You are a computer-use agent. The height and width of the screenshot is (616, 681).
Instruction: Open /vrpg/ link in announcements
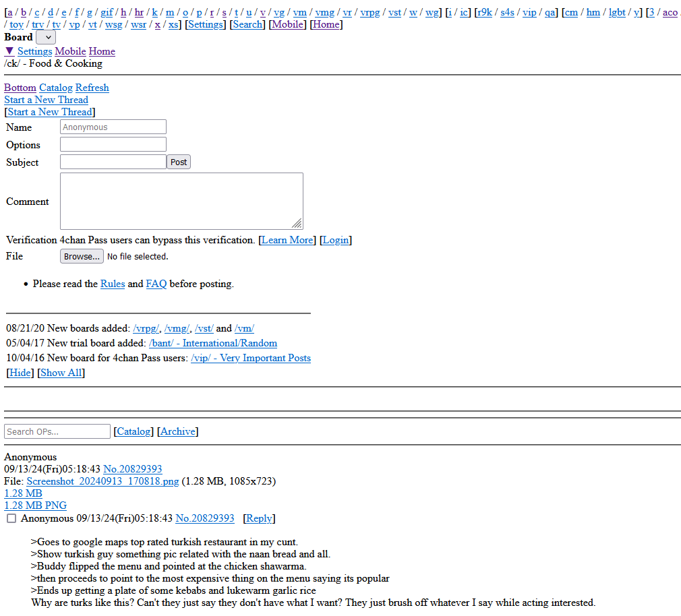(x=146, y=329)
